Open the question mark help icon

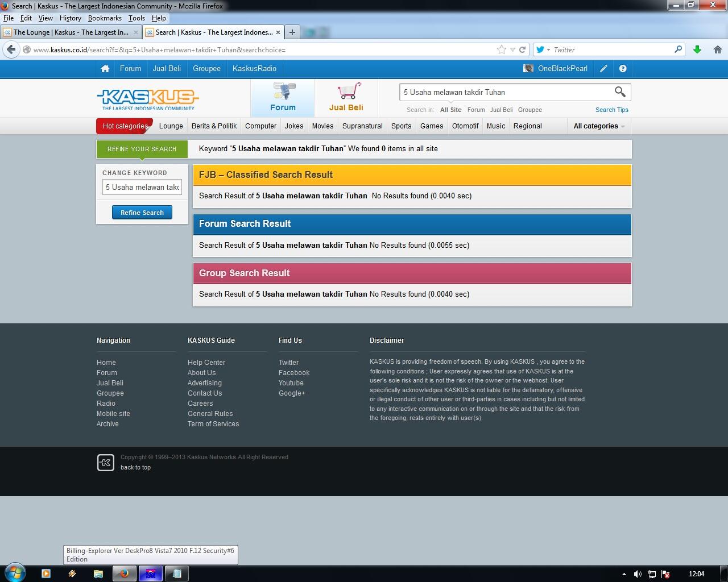pos(623,69)
